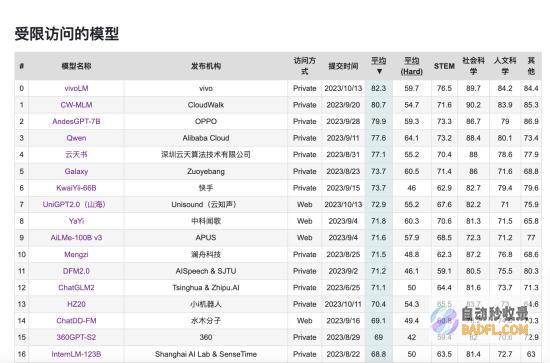Click the 社会科学 column header
The image size is (550, 363).
[473, 66]
